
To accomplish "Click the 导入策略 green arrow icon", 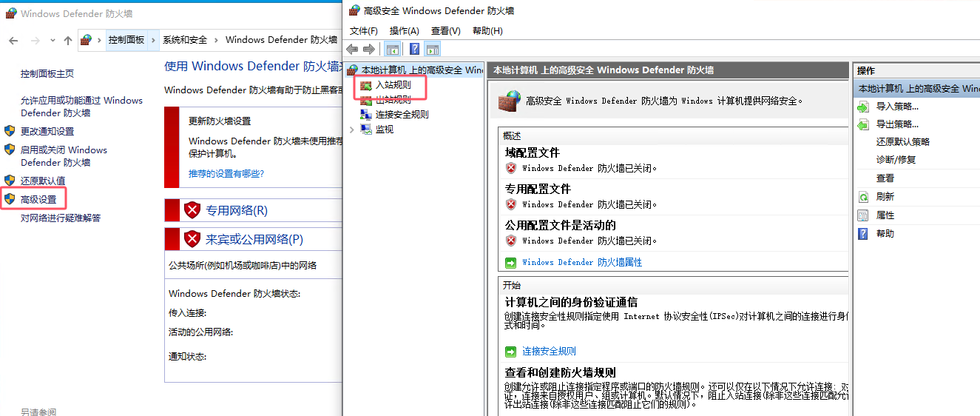I will coord(863,107).
